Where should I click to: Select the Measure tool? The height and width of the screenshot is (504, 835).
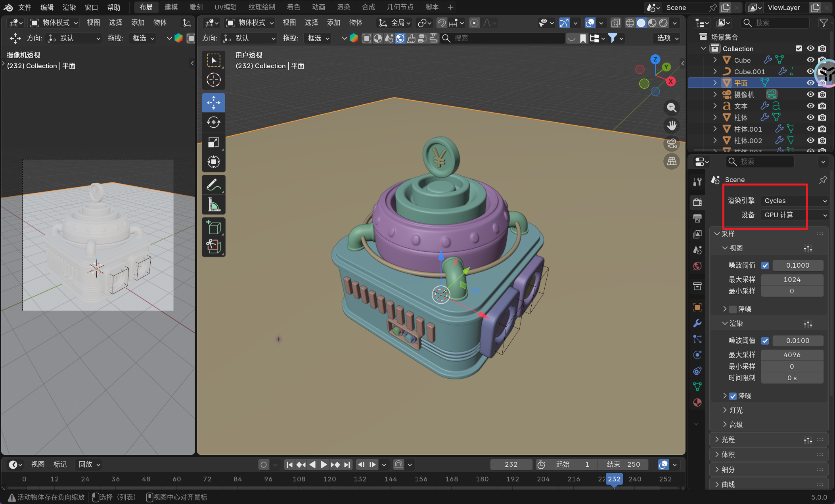[213, 205]
